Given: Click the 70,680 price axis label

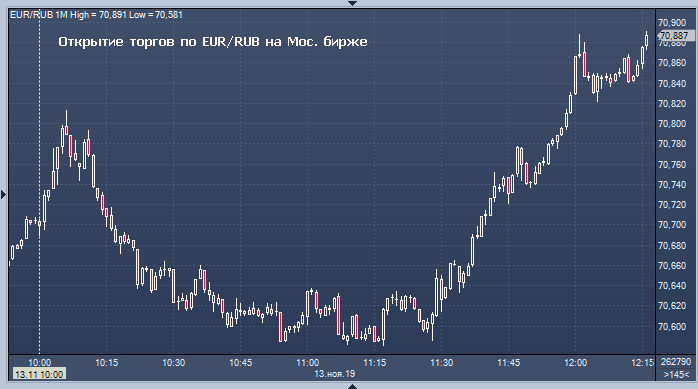Looking at the screenshot, I should pos(672,246).
